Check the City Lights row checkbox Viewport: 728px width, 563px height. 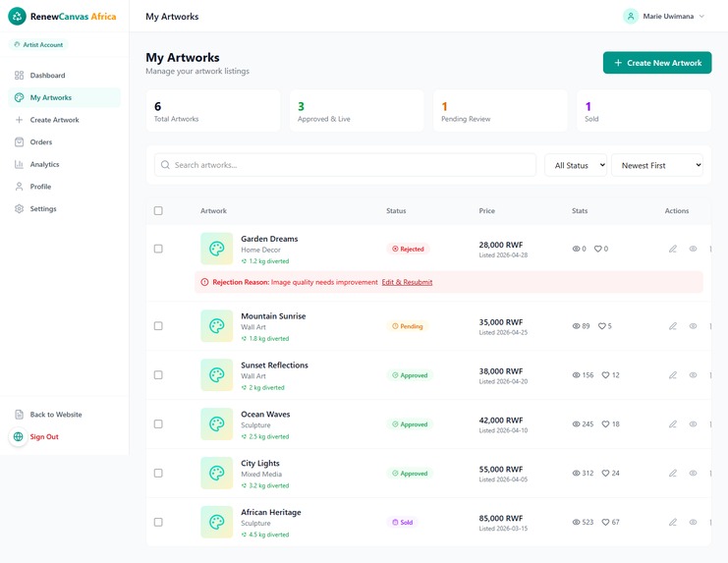point(158,473)
